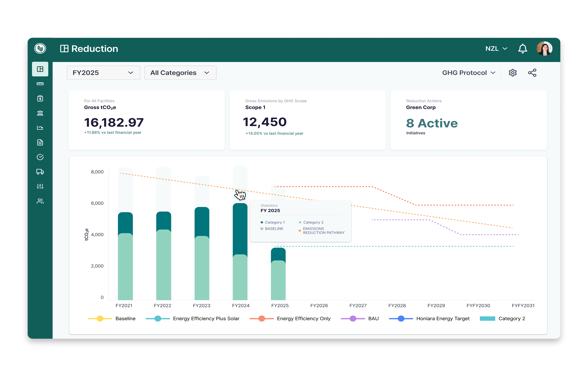Viewport: 588px width, 383px height.
Task: Open the line chart analytics sidebar icon
Action: click(x=40, y=128)
